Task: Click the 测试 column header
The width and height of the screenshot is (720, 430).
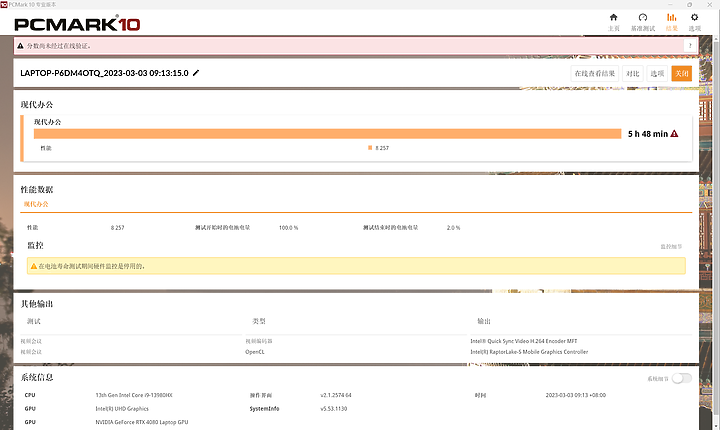Action: (34, 321)
